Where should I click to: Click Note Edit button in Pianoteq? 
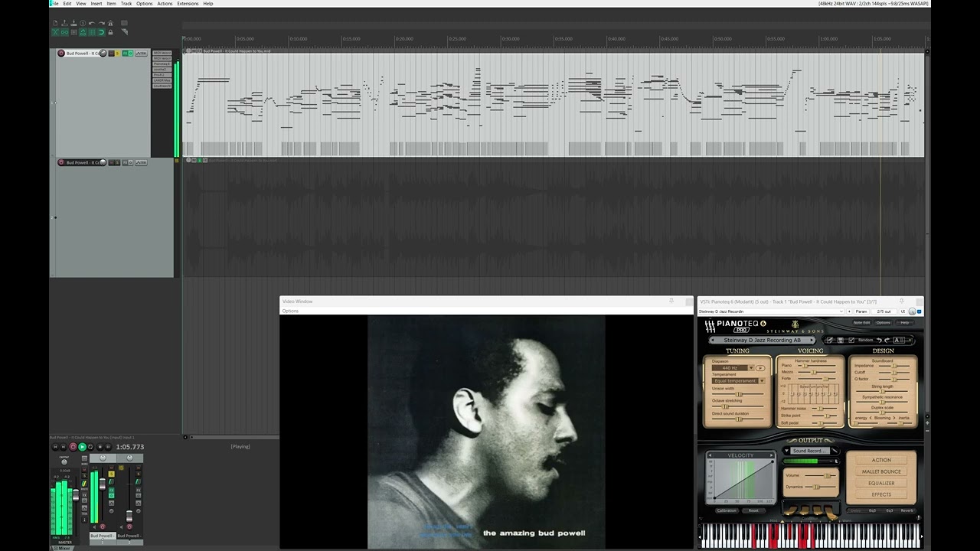(861, 323)
